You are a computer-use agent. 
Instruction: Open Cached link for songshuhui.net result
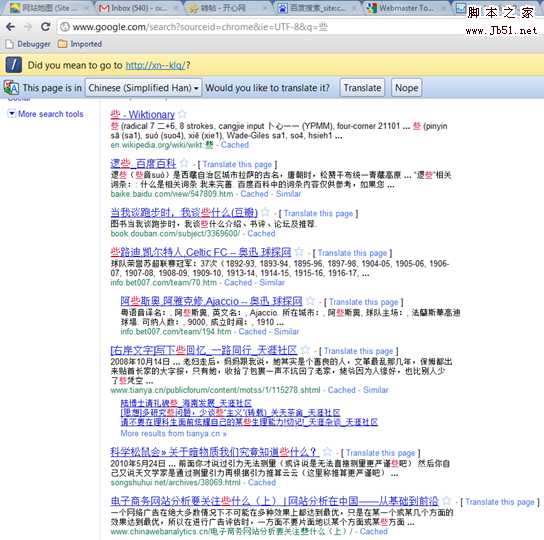[262, 482]
